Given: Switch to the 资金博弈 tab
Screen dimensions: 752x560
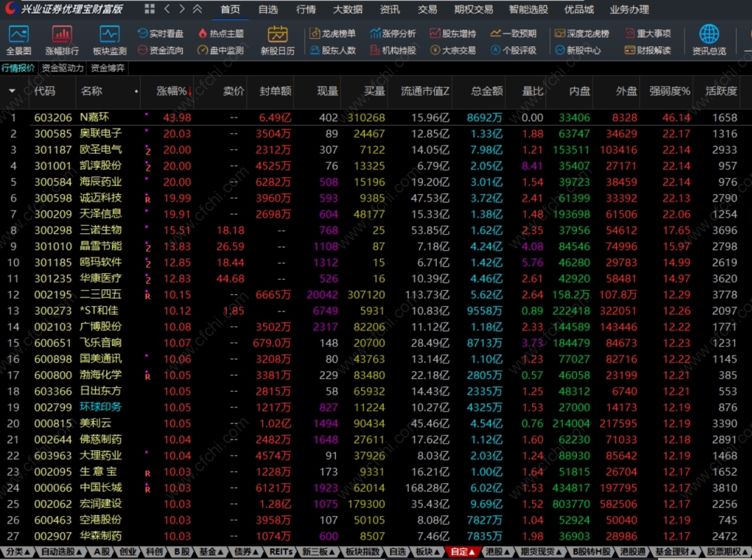Looking at the screenshot, I should coord(107,68).
